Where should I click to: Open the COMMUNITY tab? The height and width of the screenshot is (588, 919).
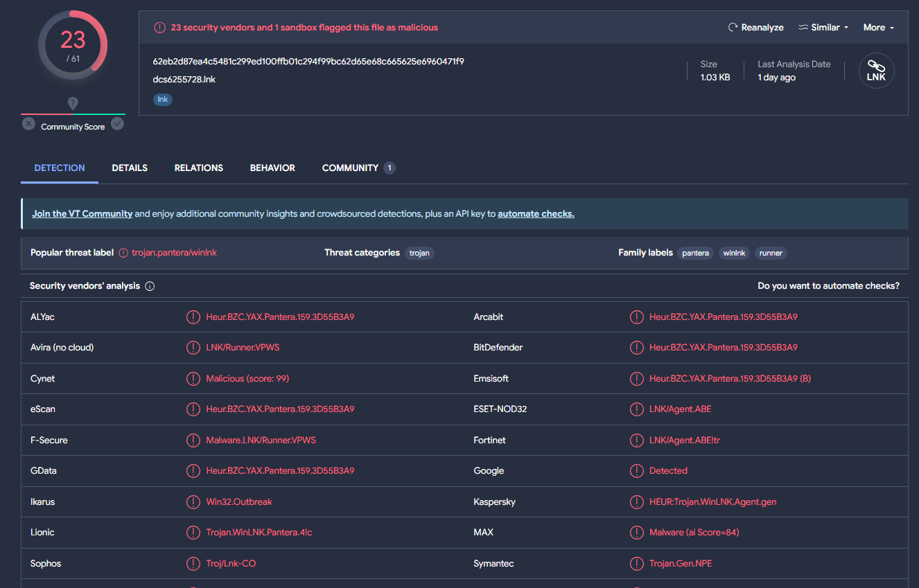351,168
